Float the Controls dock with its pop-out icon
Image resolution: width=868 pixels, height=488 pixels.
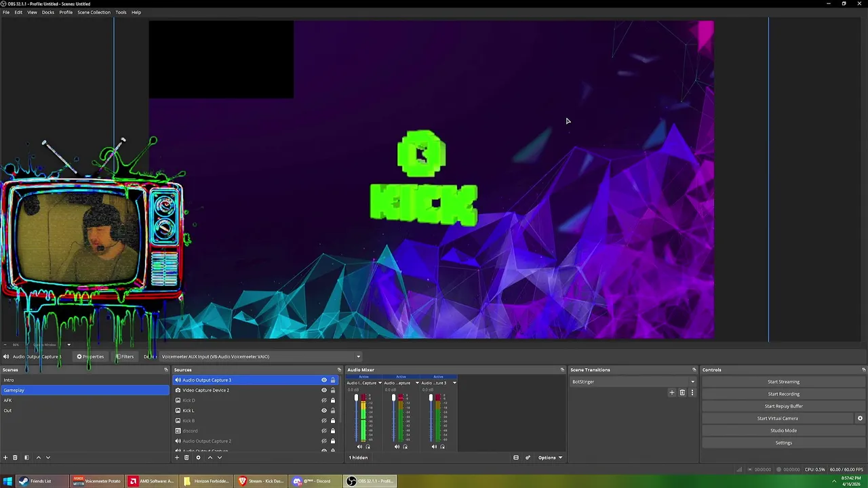863,370
